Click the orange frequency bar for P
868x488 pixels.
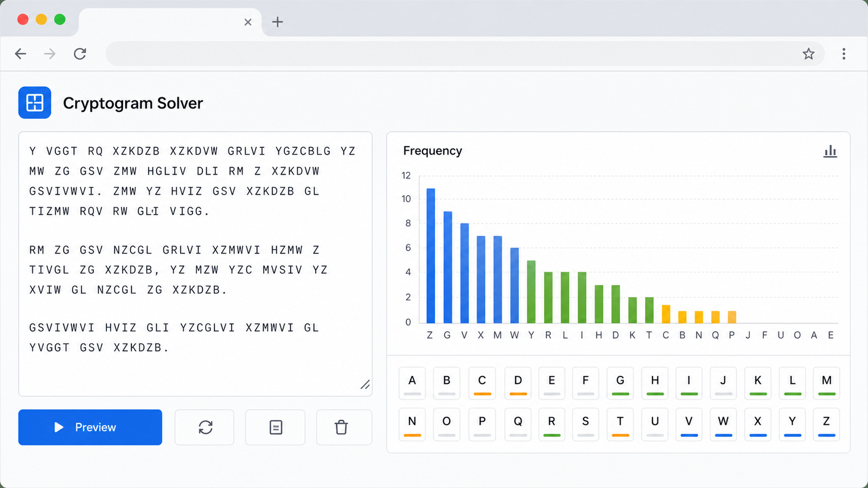(732, 317)
